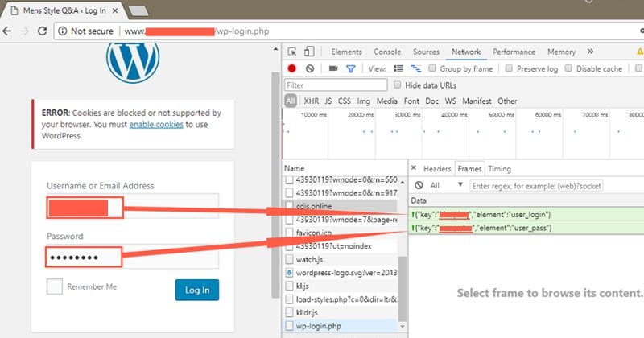Filter requests by All type
The width and height of the screenshot is (644, 338).
(291, 101)
